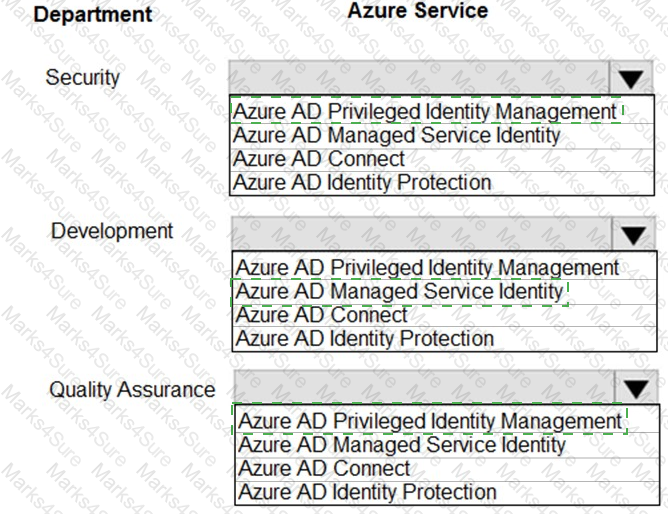Choose Azure AD Connect under Security
The height and width of the screenshot is (514, 668).
pyautogui.click(x=441, y=159)
